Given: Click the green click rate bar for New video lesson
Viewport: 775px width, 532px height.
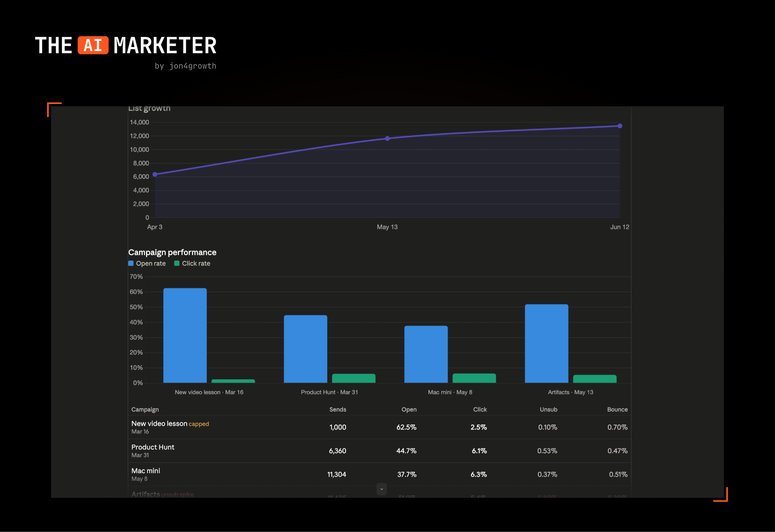Looking at the screenshot, I should [233, 381].
